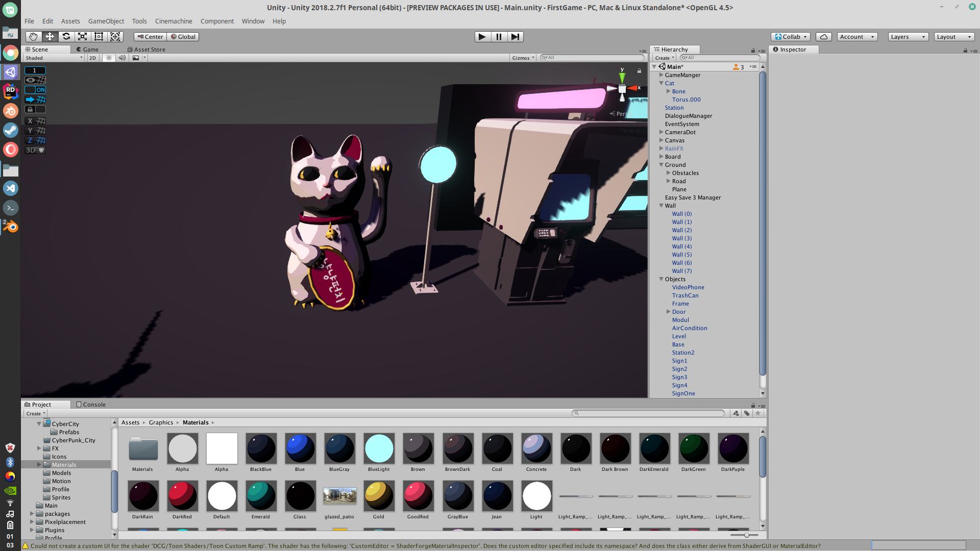Toggle the lock grid switch
Screen dimensions: 980x551
click(35, 109)
